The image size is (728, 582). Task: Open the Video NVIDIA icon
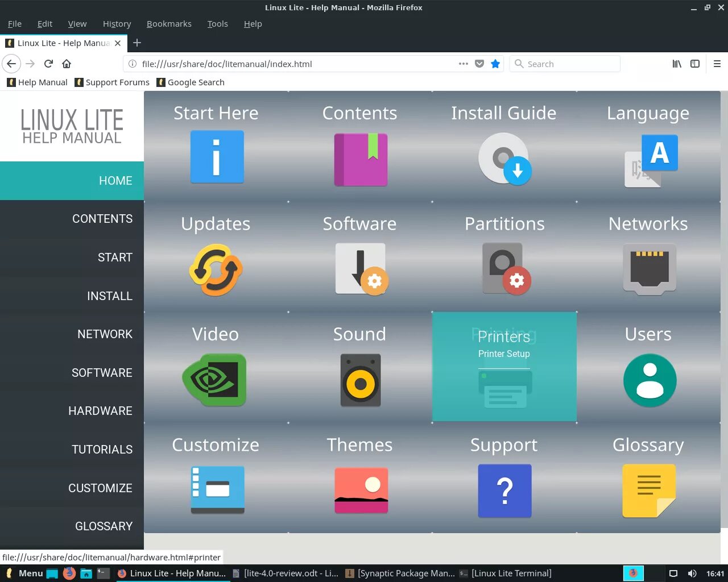[214, 380]
